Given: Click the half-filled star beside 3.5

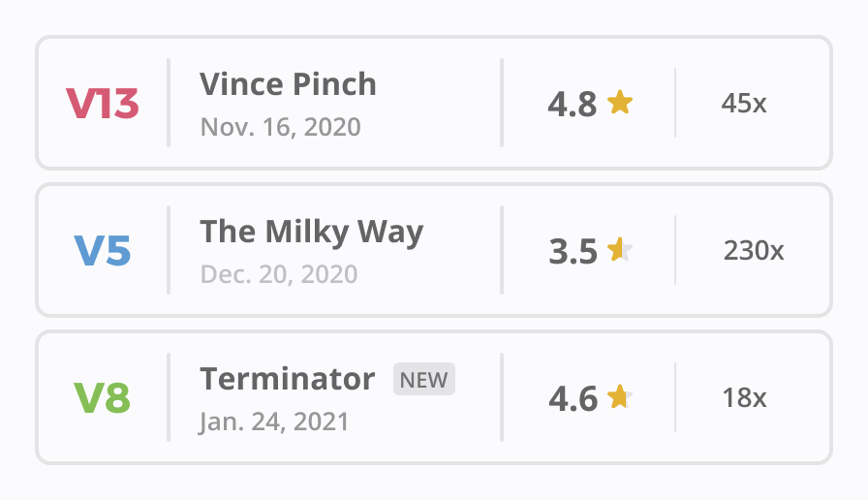Looking at the screenshot, I should click(x=620, y=250).
